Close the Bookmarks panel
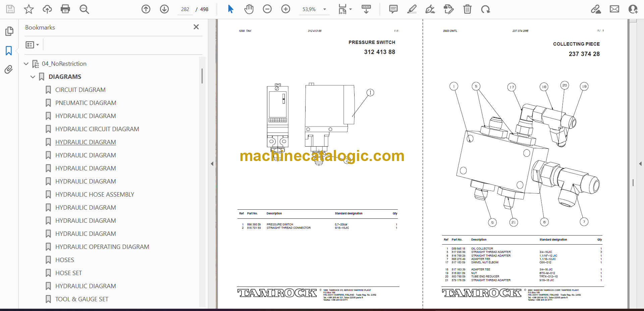Viewport: 644px width, 311px height. click(x=196, y=27)
